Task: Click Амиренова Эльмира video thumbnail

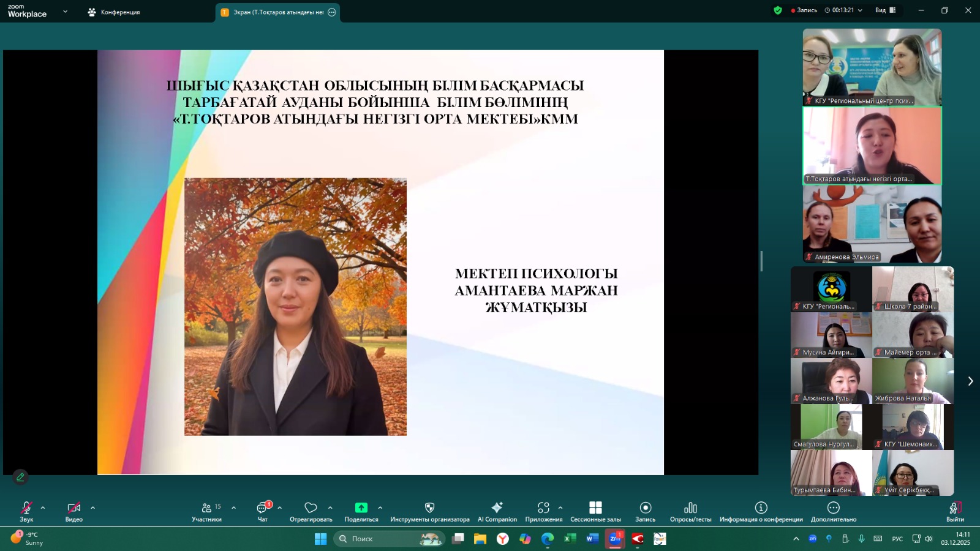Action: point(872,224)
